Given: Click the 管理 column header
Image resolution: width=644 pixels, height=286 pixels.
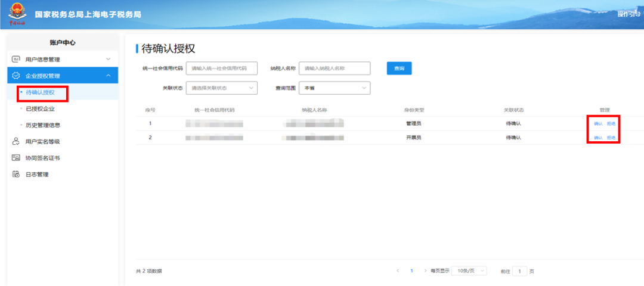Looking at the screenshot, I should tap(605, 110).
